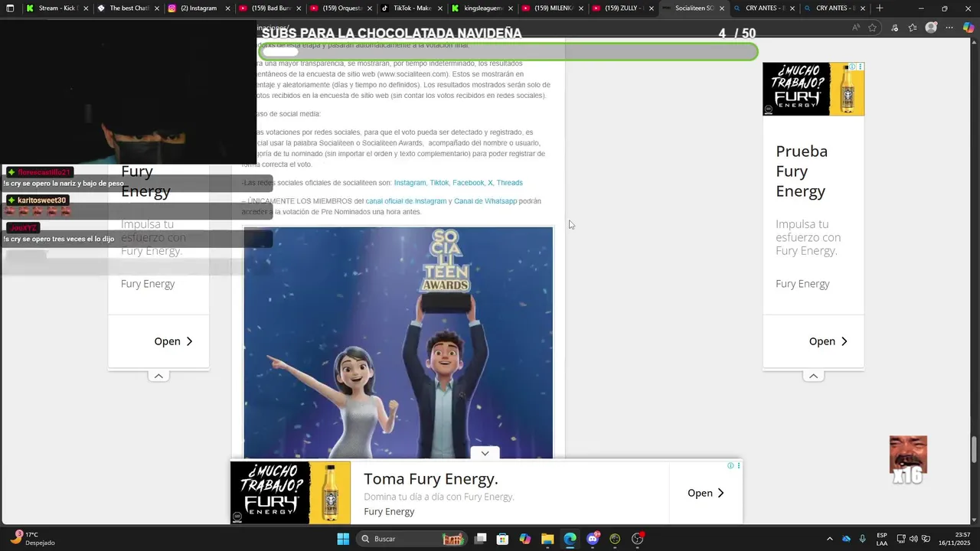Follow the Canal de Whatsapp link
980x551 pixels.
[485, 201]
